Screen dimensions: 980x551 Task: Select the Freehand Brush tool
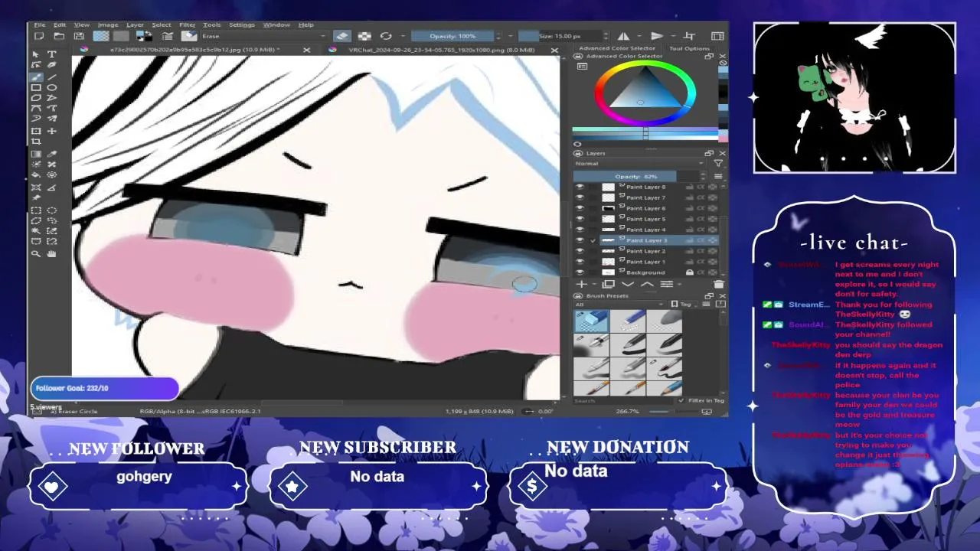point(36,77)
